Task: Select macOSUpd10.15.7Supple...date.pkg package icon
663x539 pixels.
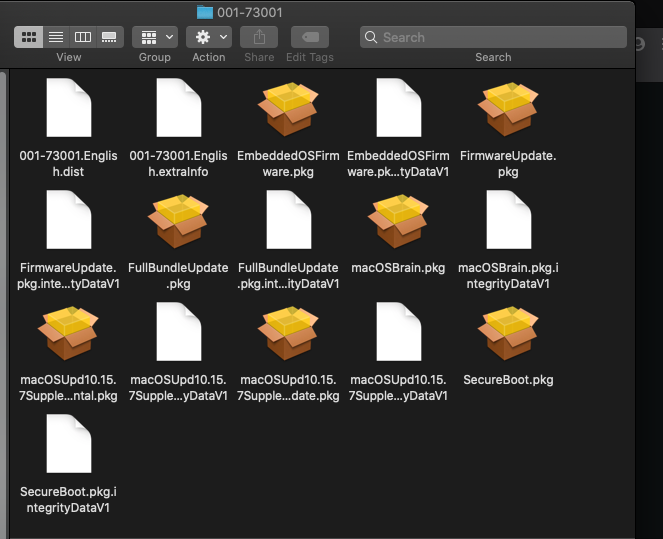Action: 288,333
